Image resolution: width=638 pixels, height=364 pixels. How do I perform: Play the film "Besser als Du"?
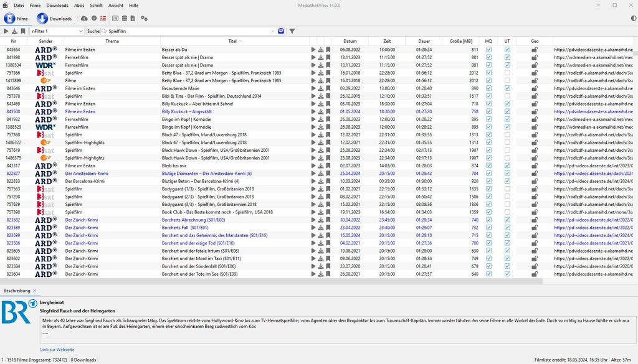point(313,50)
